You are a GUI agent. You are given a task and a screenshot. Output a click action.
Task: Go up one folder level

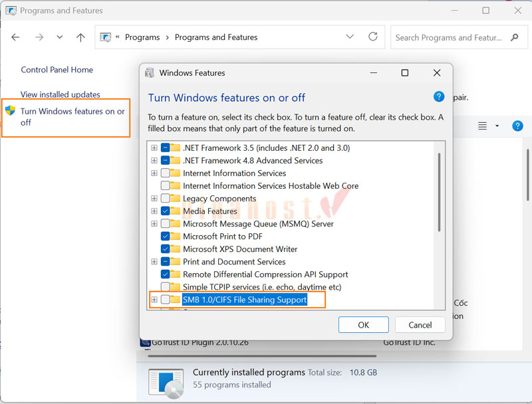pyautogui.click(x=80, y=37)
